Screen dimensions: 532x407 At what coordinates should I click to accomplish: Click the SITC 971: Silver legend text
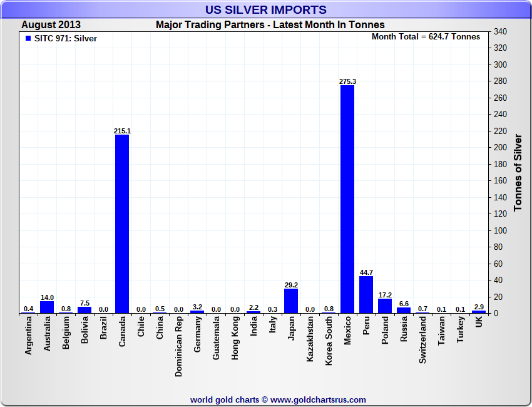tap(66, 38)
